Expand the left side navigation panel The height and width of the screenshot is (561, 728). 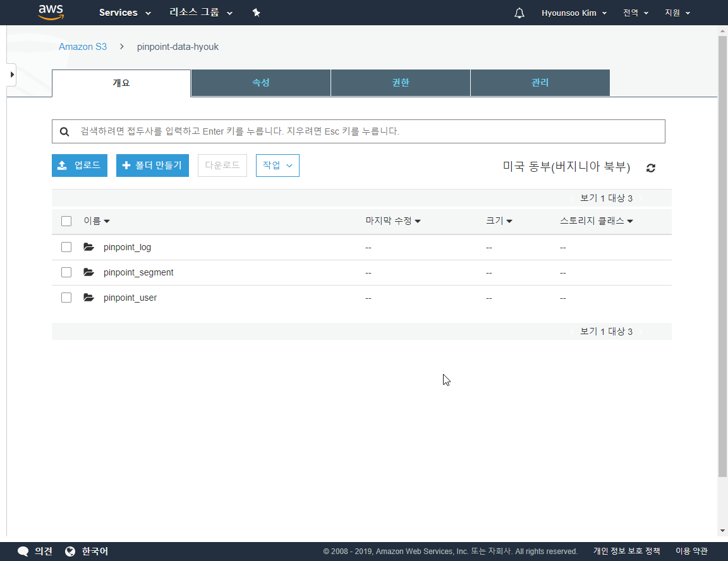click(11, 75)
